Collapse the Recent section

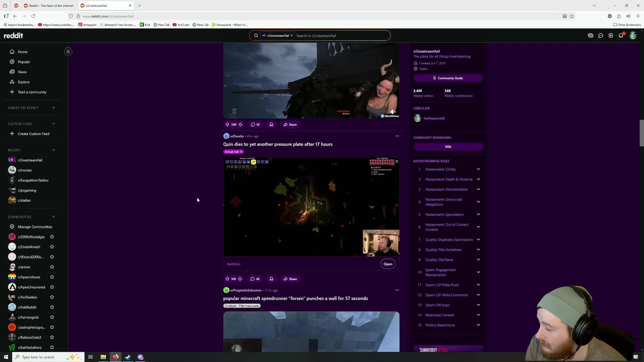[x=53, y=150]
